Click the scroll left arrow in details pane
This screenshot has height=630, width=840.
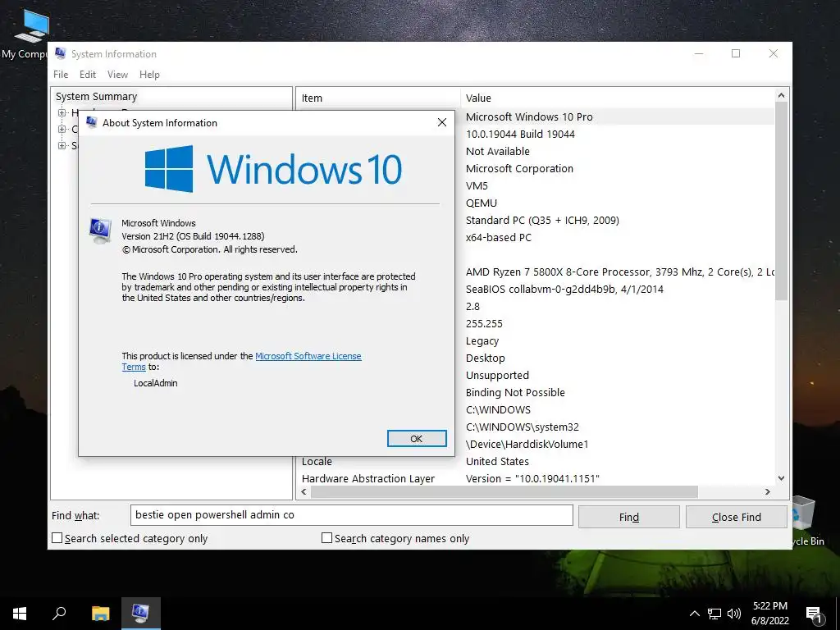[304, 491]
